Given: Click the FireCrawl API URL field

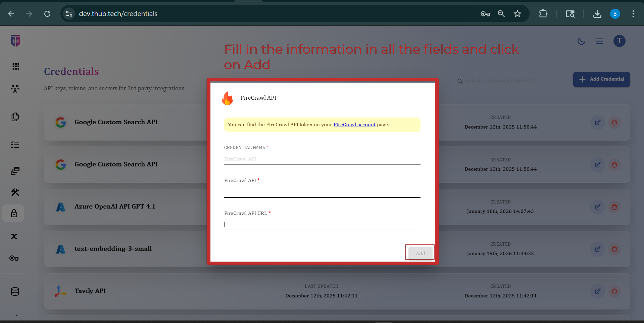Looking at the screenshot, I should (322, 224).
